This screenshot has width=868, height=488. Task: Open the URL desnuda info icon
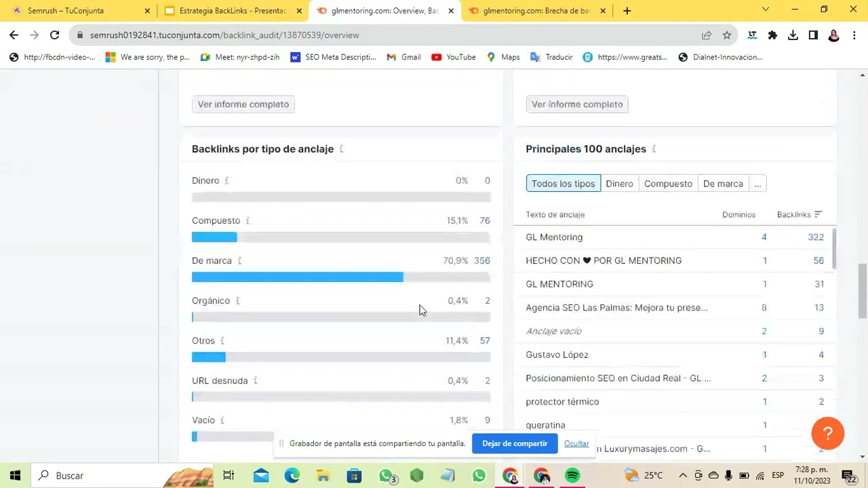(x=255, y=381)
